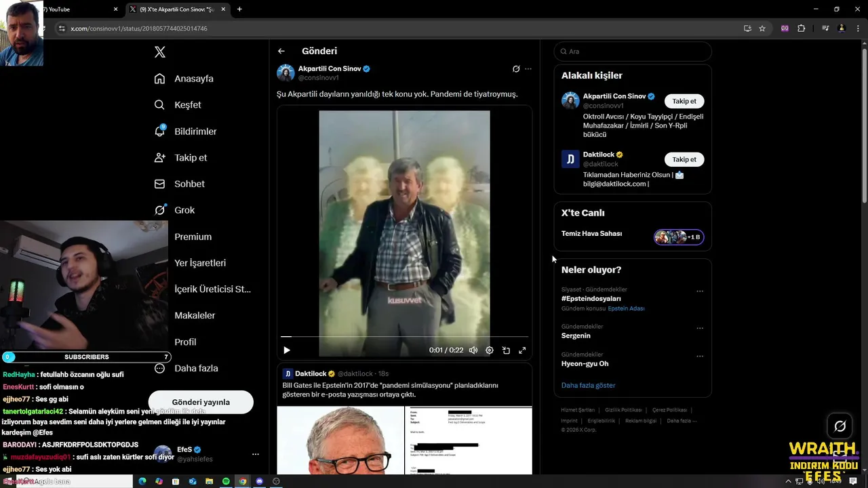Click install app icon in address bar
This screenshot has width=868, height=488.
click(747, 28)
